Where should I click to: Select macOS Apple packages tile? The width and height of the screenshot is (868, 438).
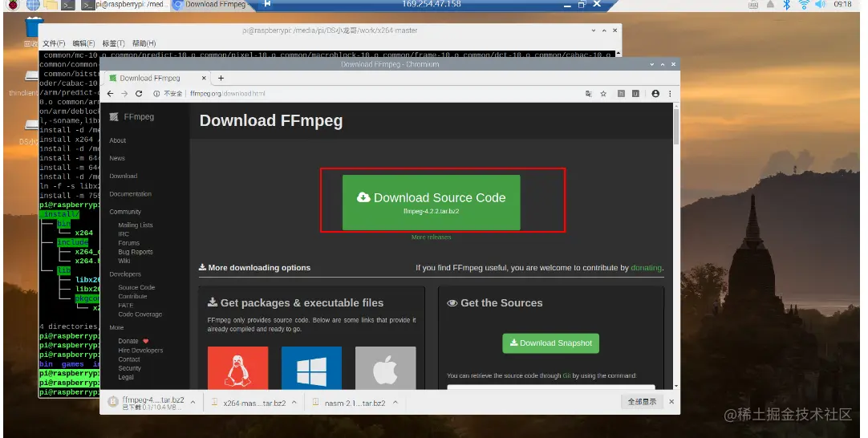click(385, 367)
